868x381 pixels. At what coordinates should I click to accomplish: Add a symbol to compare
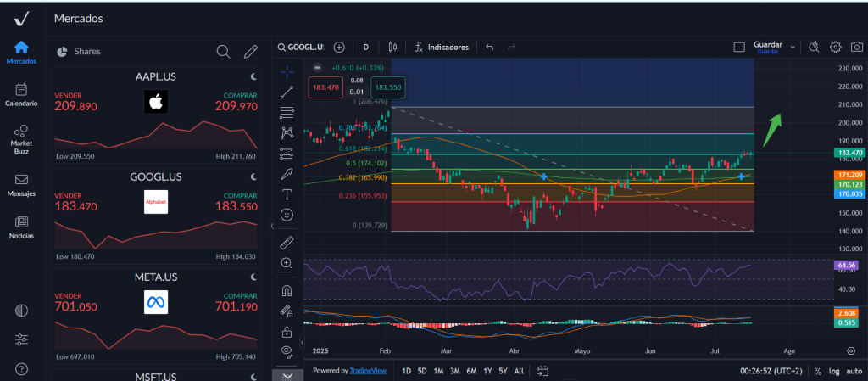pos(339,47)
